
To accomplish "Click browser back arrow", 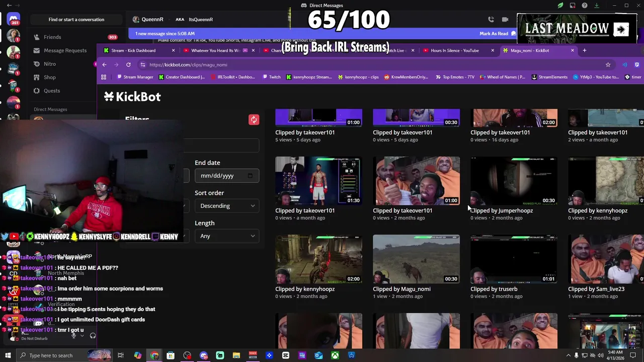I will pyautogui.click(x=104, y=65).
